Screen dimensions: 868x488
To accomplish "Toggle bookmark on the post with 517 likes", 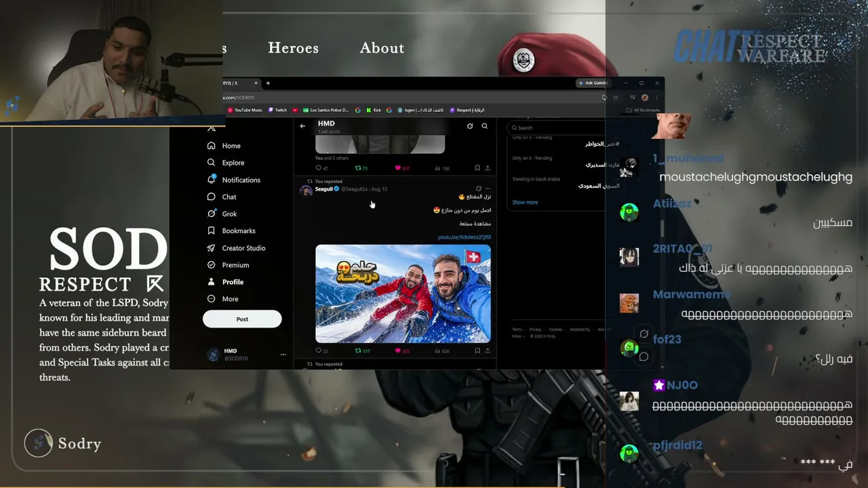I will (477, 168).
